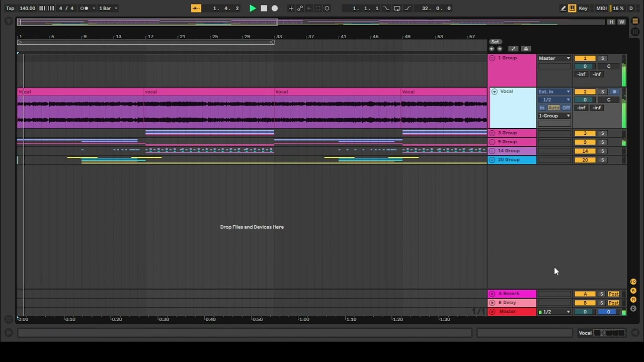The width and height of the screenshot is (644, 362).
Task: Start playback with the Play button
Action: pos(253,8)
